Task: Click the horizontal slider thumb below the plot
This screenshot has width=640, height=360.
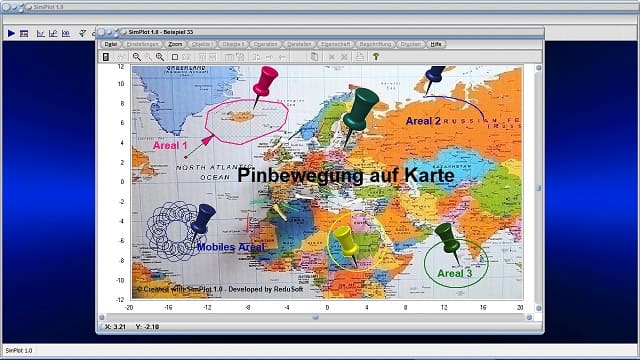Action: click(315, 317)
